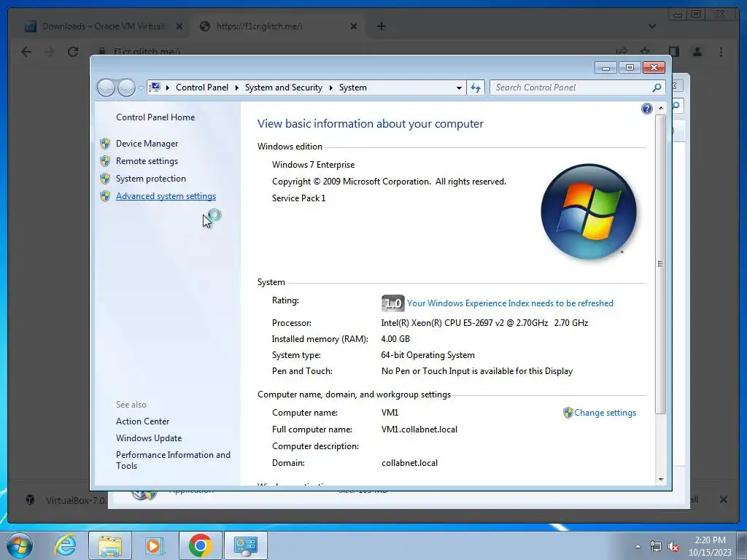Click the Search Control Panel field

(x=572, y=87)
